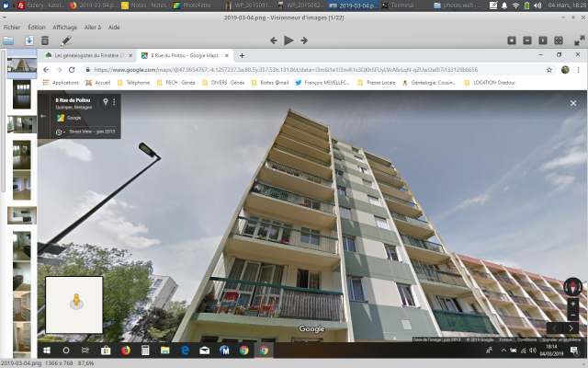Zoom out of the image
588x368 pixels.
coord(527,40)
